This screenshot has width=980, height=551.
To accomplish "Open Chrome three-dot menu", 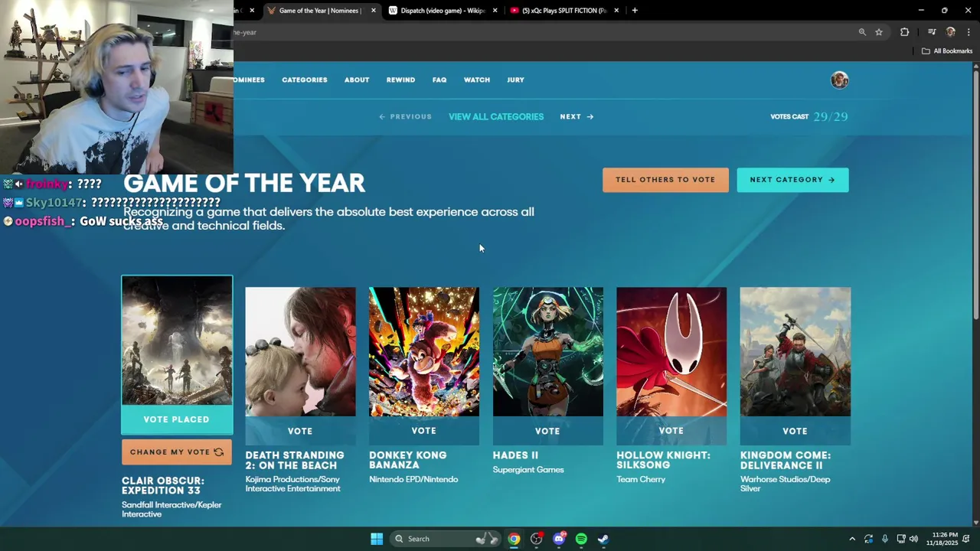I will [x=969, y=32].
